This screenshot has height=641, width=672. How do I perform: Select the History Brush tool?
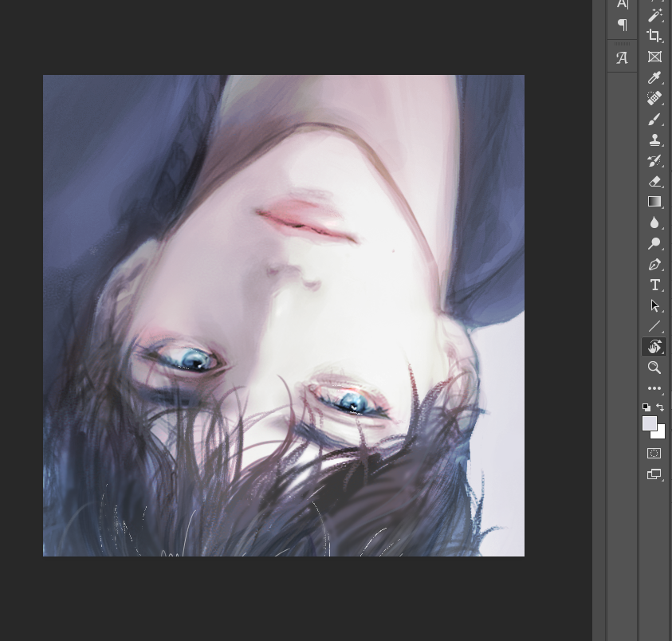click(x=654, y=161)
